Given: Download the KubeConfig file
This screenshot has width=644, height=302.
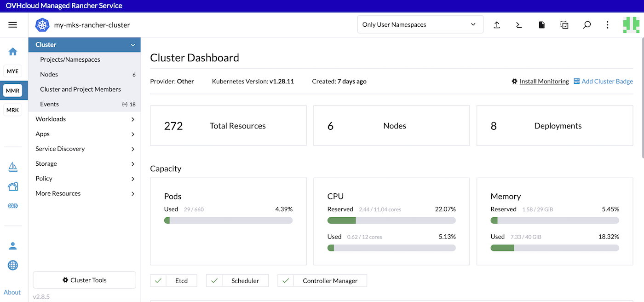Looking at the screenshot, I should 541,25.
